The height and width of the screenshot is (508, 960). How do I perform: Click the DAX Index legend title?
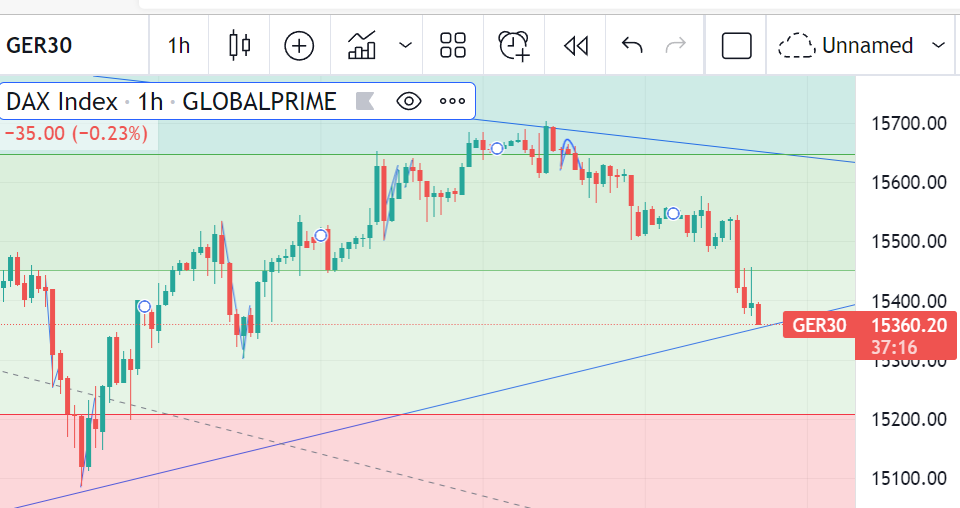pyautogui.click(x=62, y=101)
